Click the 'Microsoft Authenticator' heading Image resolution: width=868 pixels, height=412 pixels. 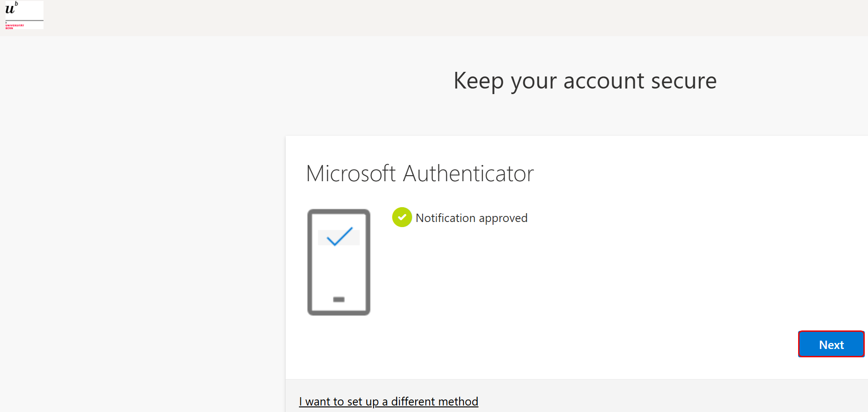420,173
